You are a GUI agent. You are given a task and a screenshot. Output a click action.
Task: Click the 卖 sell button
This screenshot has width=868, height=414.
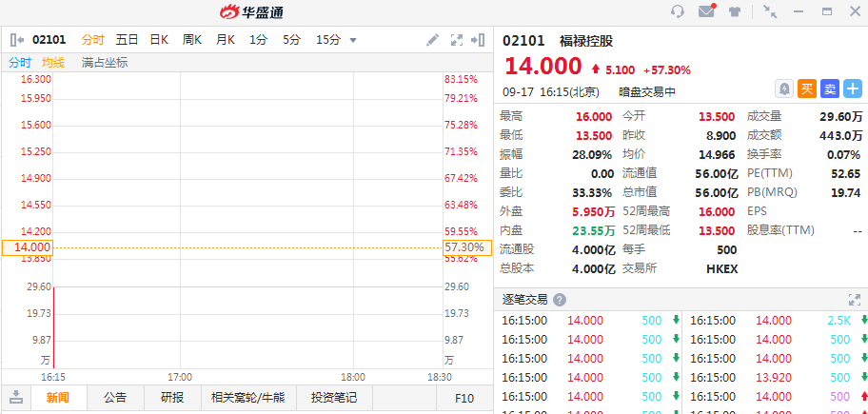[x=830, y=89]
